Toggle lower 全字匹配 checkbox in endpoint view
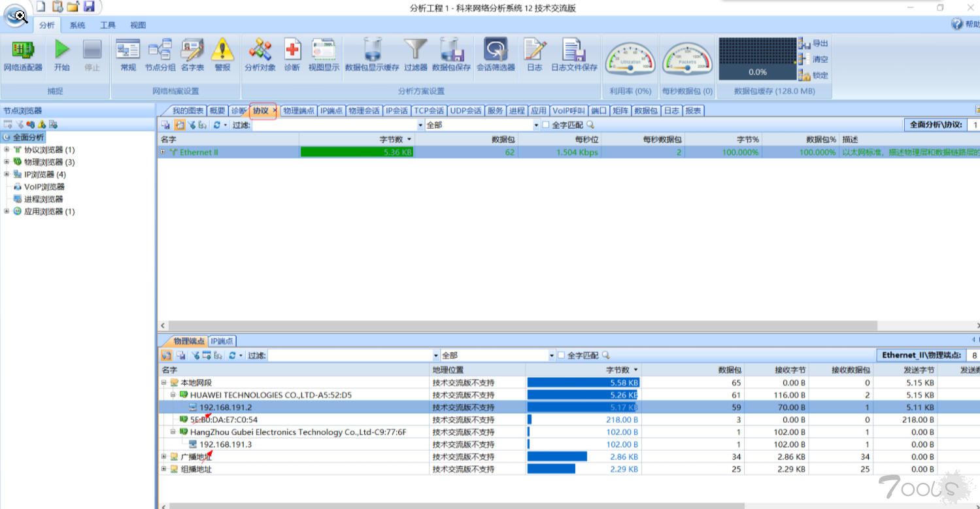Viewport: 980px width, 509px height. coord(561,355)
